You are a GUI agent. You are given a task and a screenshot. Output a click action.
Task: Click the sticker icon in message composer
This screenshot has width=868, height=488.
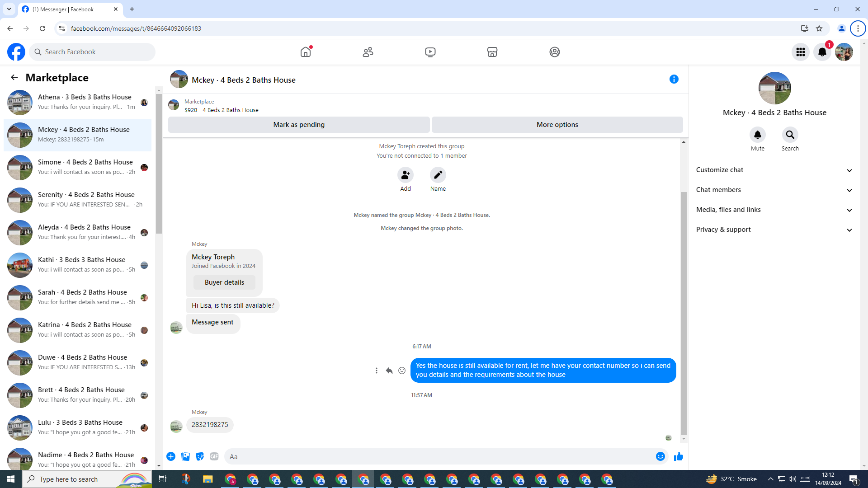click(200, 456)
